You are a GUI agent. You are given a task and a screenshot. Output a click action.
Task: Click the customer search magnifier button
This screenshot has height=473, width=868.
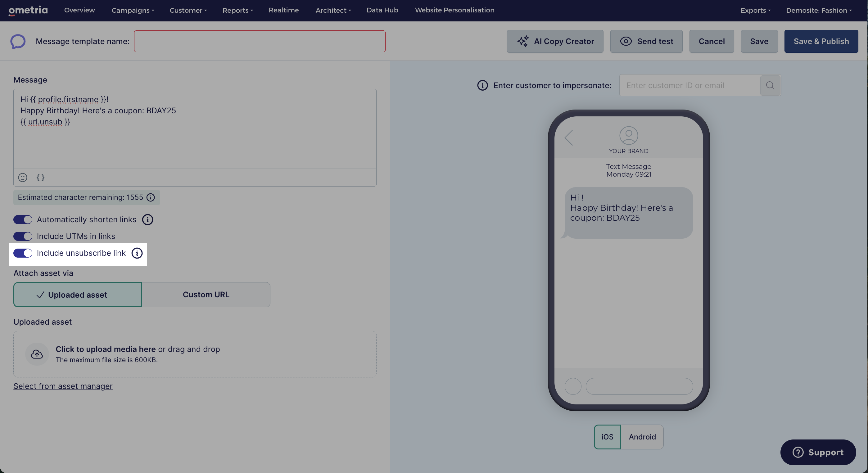pos(770,86)
